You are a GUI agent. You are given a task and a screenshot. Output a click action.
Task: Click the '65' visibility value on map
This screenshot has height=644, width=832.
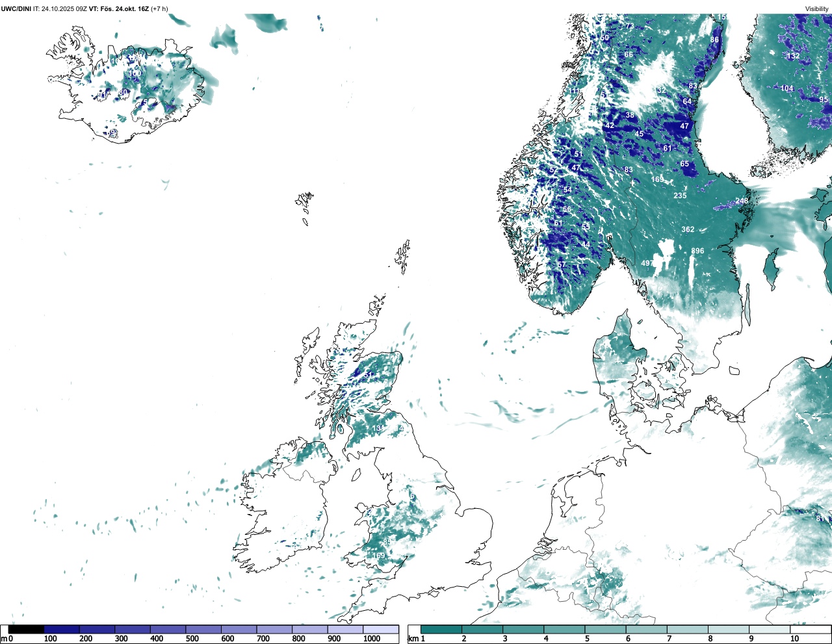(684, 164)
